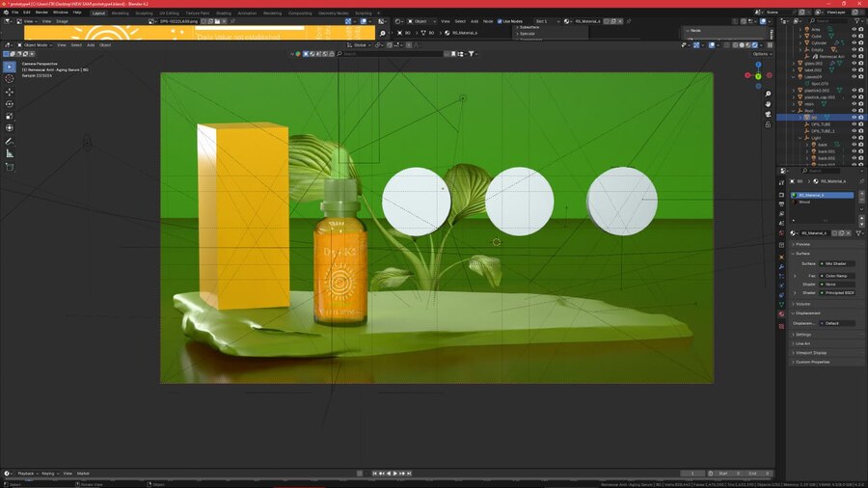Toggle visibility of the Cylinder object
Image resolution: width=868 pixels, height=488 pixels.
tap(853, 42)
